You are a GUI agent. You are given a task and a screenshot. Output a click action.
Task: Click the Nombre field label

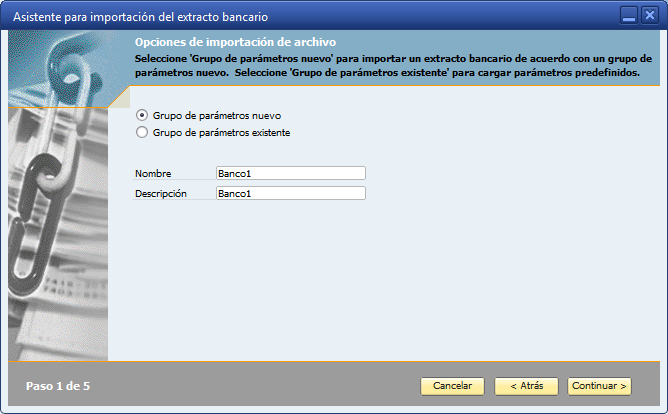pyautogui.click(x=153, y=173)
